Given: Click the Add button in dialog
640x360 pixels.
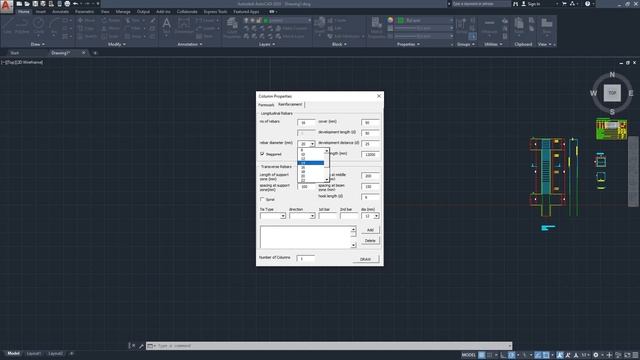Looking at the screenshot, I should 370,230.
